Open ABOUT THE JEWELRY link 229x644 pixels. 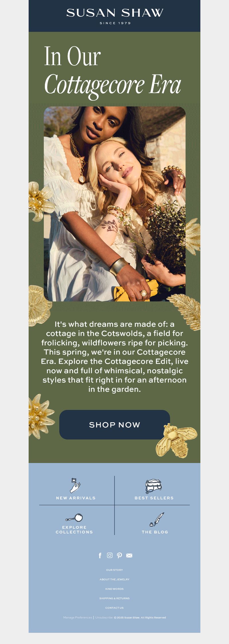coord(114,579)
